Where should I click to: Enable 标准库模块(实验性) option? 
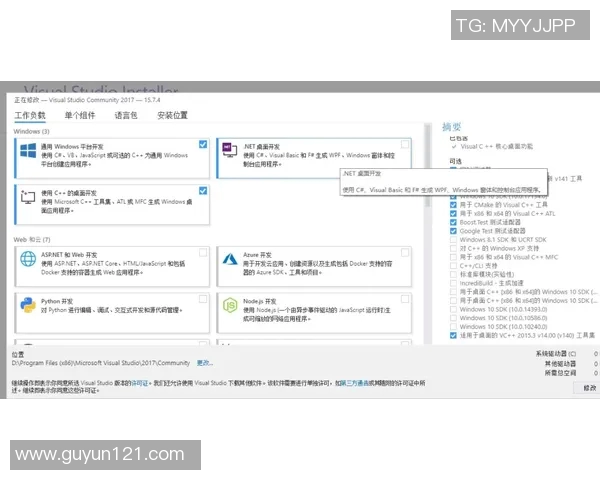point(453,274)
